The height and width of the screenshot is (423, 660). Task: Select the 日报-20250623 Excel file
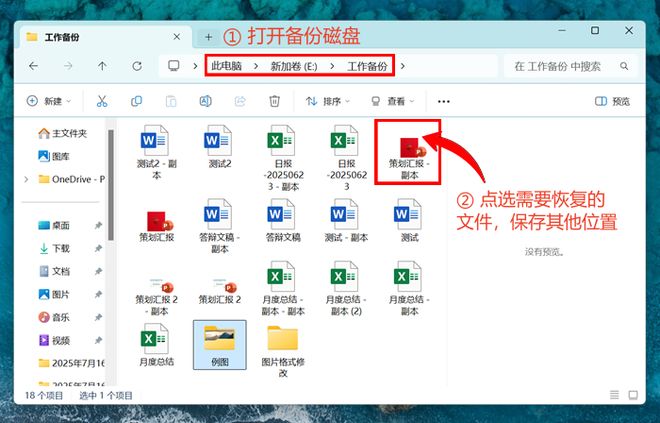[x=346, y=158]
